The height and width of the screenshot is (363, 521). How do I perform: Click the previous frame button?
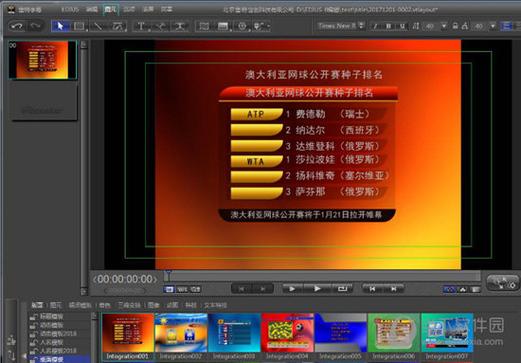tap(241, 289)
